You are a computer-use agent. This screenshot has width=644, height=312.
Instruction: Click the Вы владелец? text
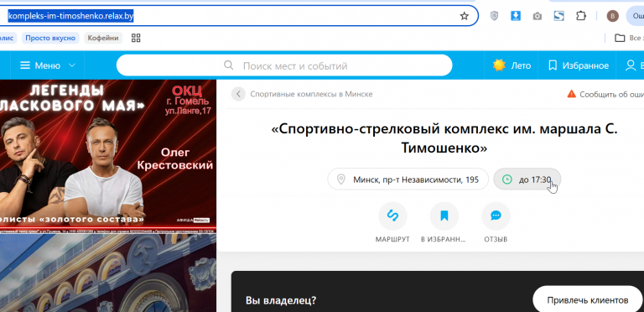tap(281, 300)
